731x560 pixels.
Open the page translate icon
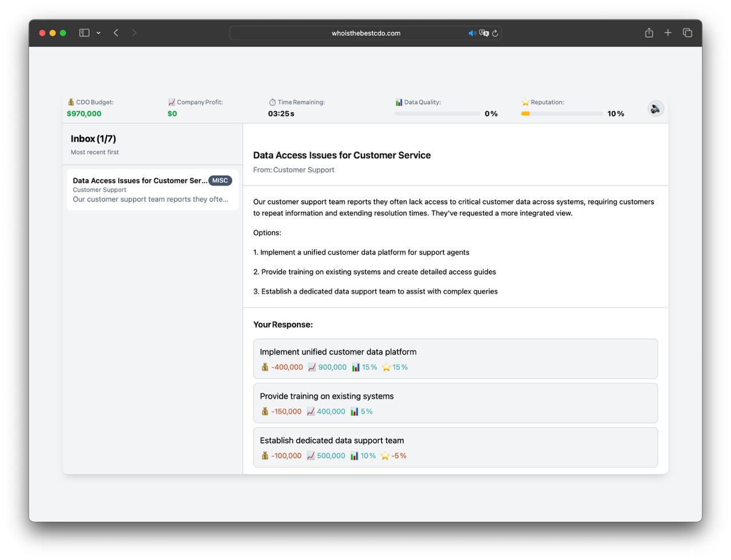click(x=484, y=33)
